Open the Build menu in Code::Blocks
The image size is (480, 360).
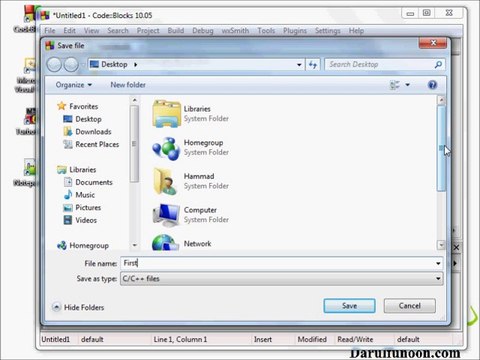click(x=176, y=31)
